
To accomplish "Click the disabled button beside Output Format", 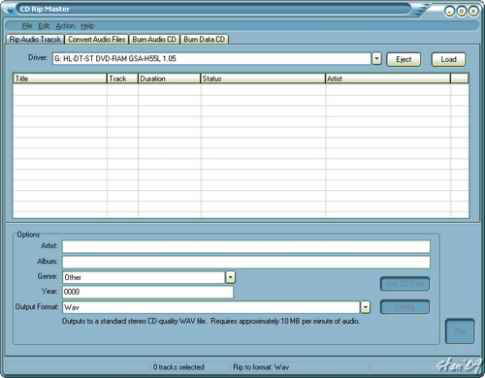I will tap(405, 307).
